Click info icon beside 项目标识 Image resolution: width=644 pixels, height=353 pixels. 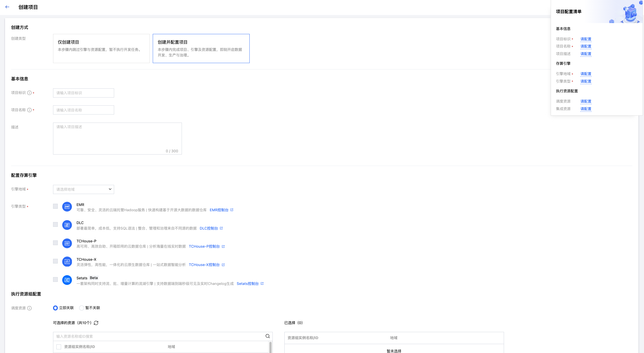[29, 93]
